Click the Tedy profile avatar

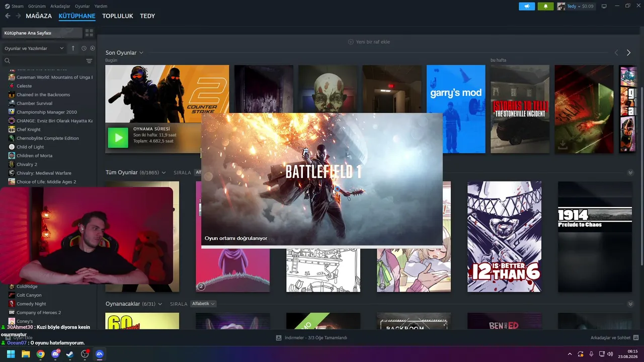(x=561, y=6)
